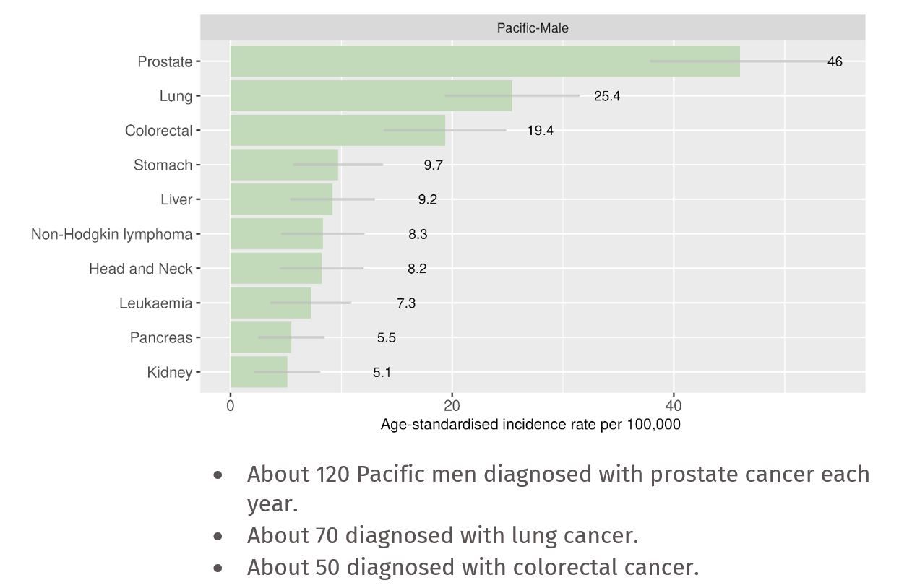This screenshot has height=588, width=912.
Task: Select the Age-standardised incidence rate axis title
Action: 530,425
